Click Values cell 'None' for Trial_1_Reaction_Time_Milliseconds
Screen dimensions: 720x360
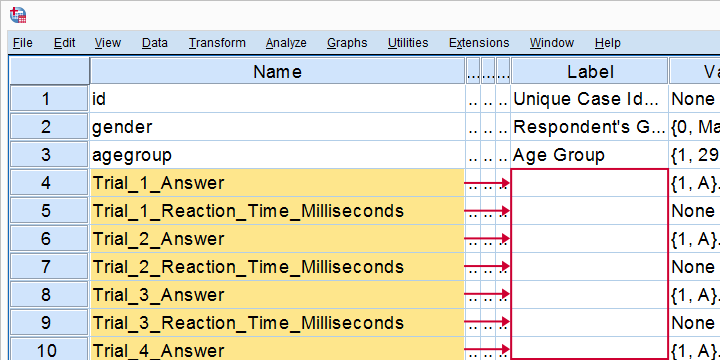tap(695, 211)
